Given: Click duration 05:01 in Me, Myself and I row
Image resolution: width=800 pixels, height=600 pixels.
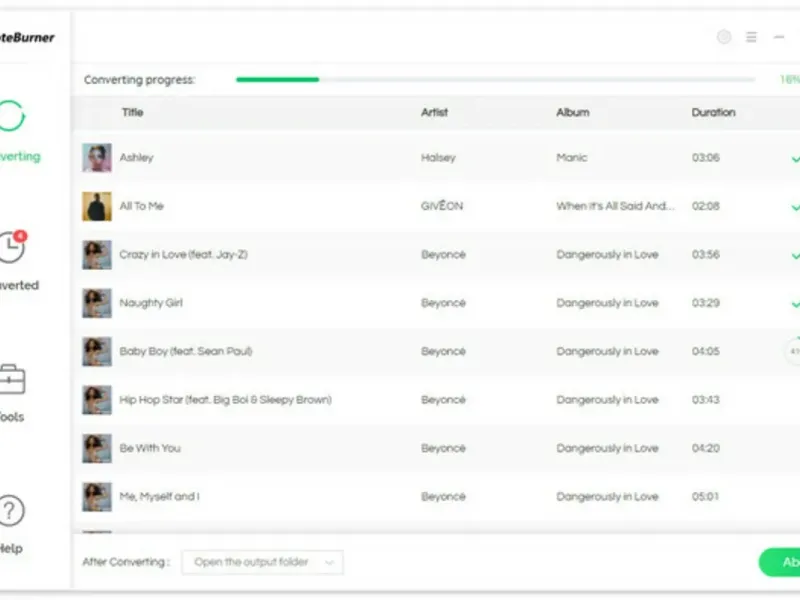Looking at the screenshot, I should (x=706, y=497).
